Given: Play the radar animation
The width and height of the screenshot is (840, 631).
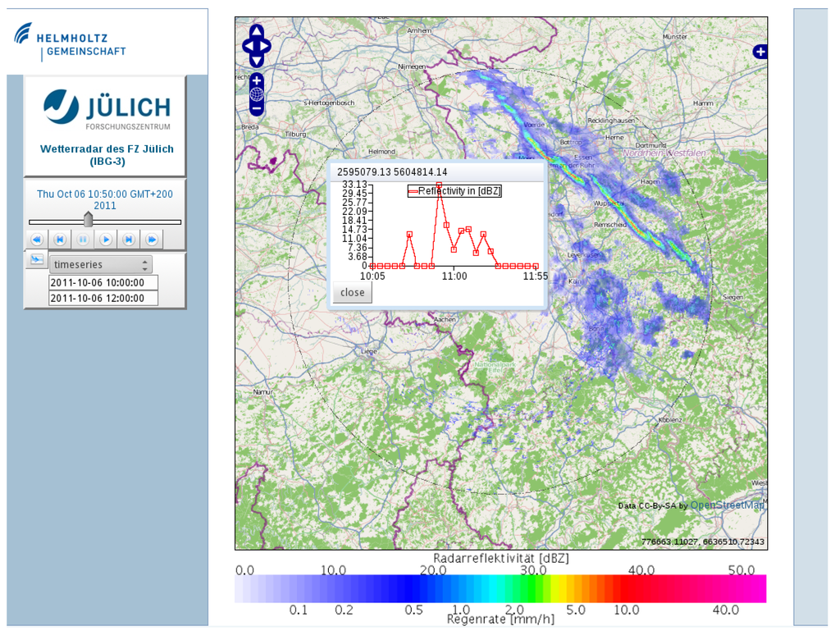Looking at the screenshot, I should 106,240.
